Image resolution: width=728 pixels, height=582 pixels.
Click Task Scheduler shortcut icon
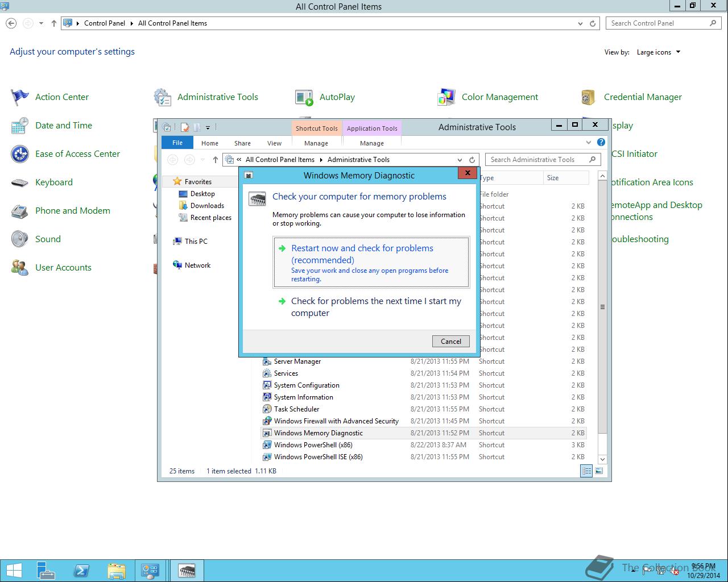coord(267,409)
